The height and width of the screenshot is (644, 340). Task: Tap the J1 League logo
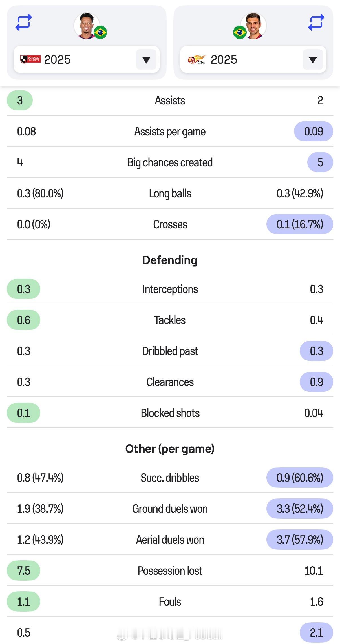coord(30,59)
